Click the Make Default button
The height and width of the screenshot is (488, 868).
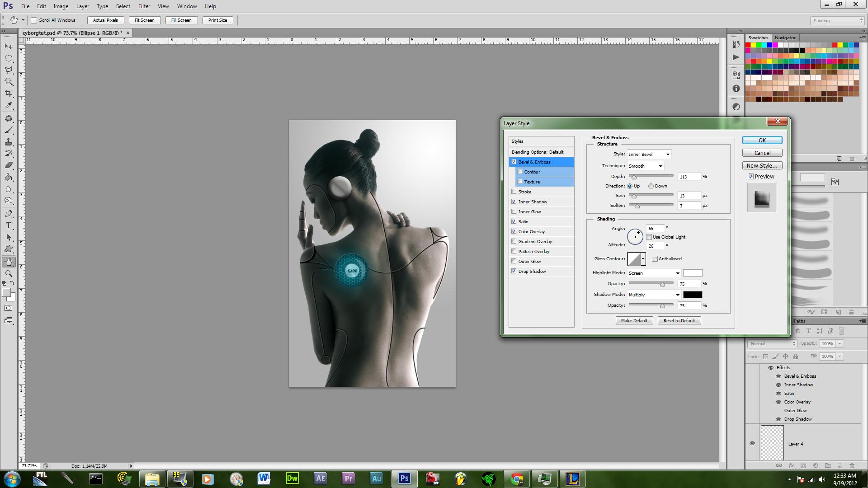pyautogui.click(x=634, y=320)
